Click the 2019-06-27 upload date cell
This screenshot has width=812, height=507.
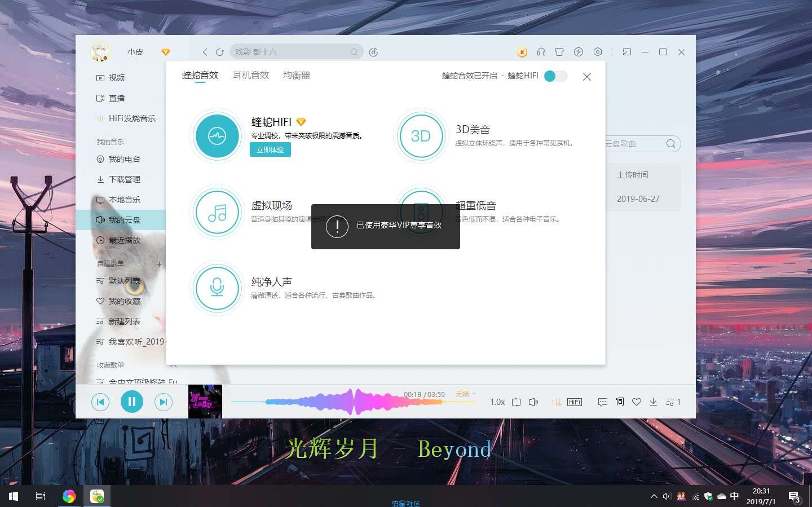coord(638,199)
